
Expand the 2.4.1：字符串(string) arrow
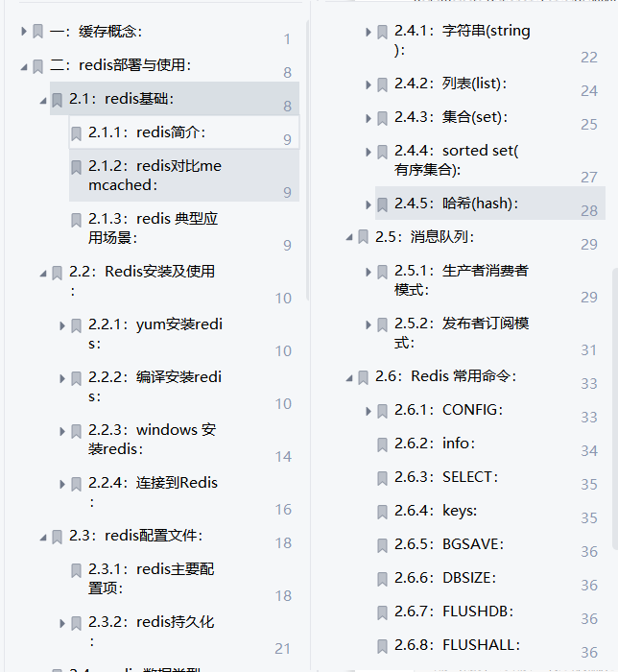[x=368, y=32]
